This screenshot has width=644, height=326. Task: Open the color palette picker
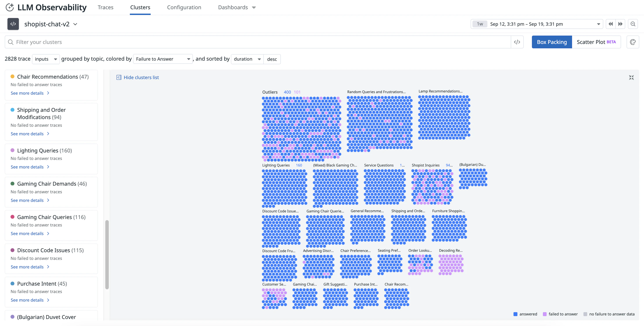tap(633, 42)
